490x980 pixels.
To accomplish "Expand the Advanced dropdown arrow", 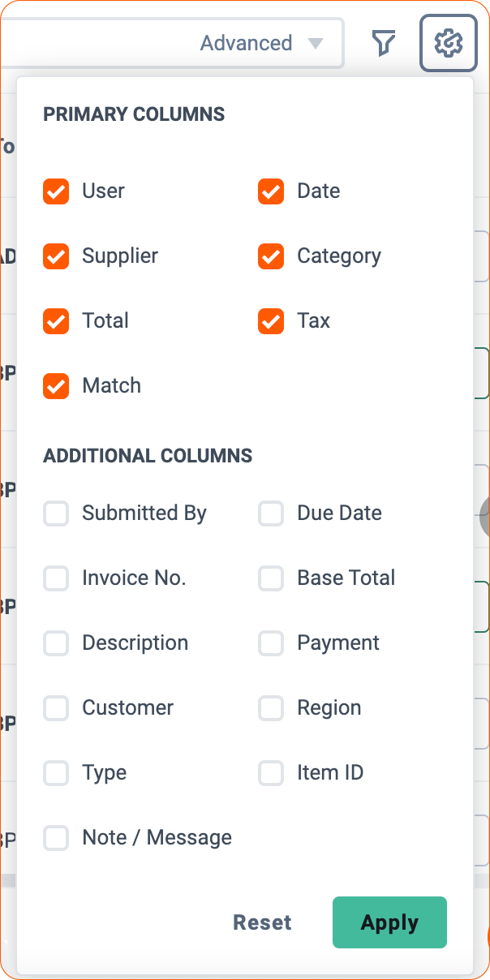I will [316, 43].
